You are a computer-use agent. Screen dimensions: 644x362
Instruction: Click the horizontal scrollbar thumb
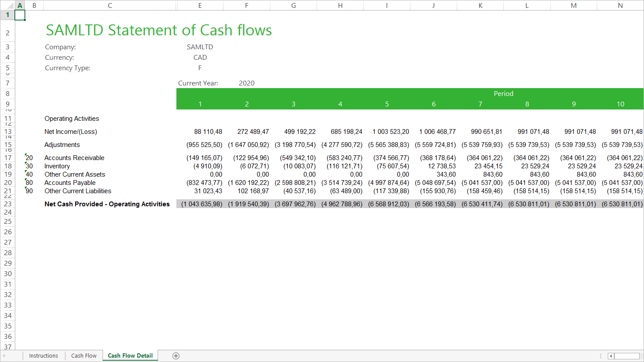[x=627, y=356]
